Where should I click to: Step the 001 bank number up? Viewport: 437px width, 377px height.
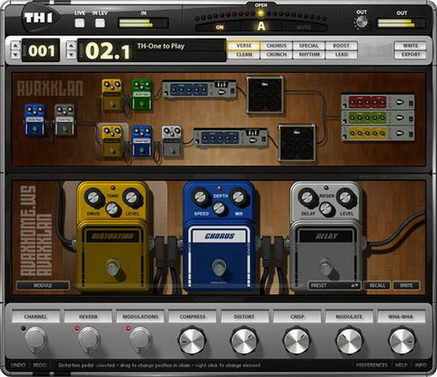coord(15,46)
